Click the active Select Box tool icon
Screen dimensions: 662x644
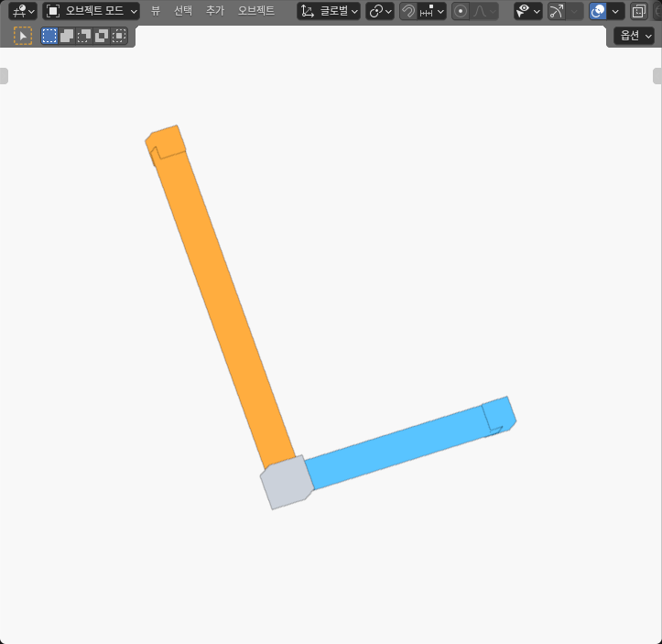(23, 36)
